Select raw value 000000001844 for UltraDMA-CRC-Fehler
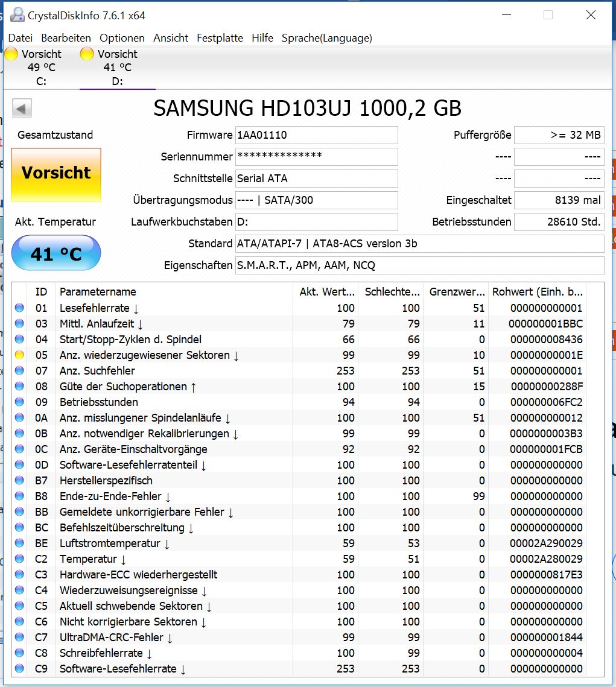 tap(547, 637)
